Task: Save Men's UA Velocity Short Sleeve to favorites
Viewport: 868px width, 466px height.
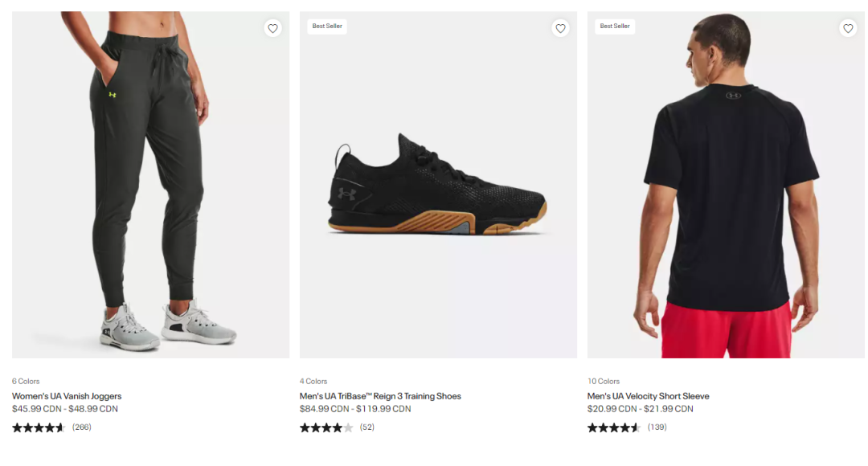Action: [x=848, y=28]
